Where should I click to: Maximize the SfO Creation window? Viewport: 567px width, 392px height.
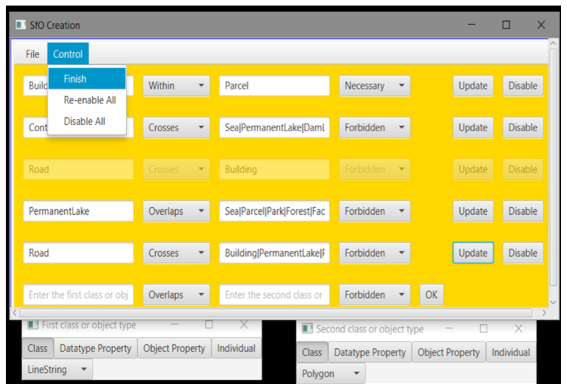506,25
